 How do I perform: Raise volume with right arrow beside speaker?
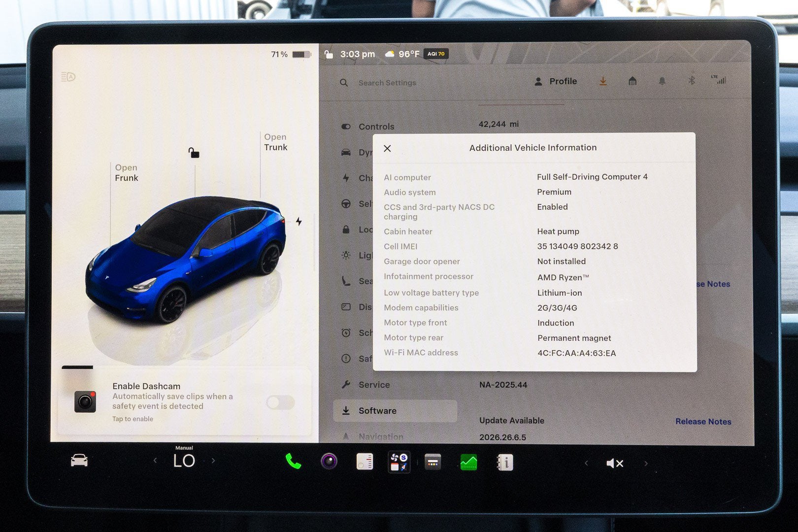[x=646, y=464]
